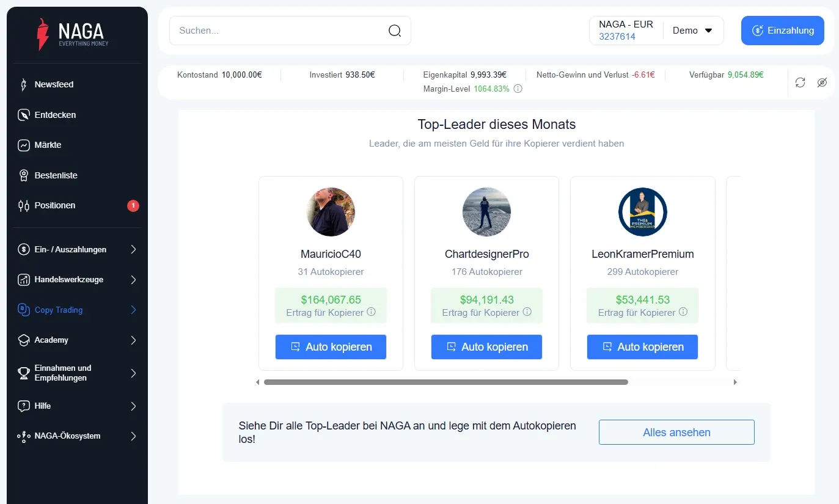The height and width of the screenshot is (504, 839).
Task: Refresh account balances with the reload icon
Action: pos(801,82)
